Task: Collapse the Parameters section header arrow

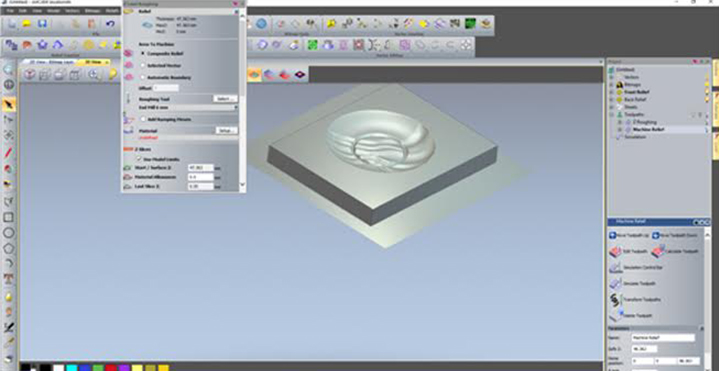Action: point(701,328)
